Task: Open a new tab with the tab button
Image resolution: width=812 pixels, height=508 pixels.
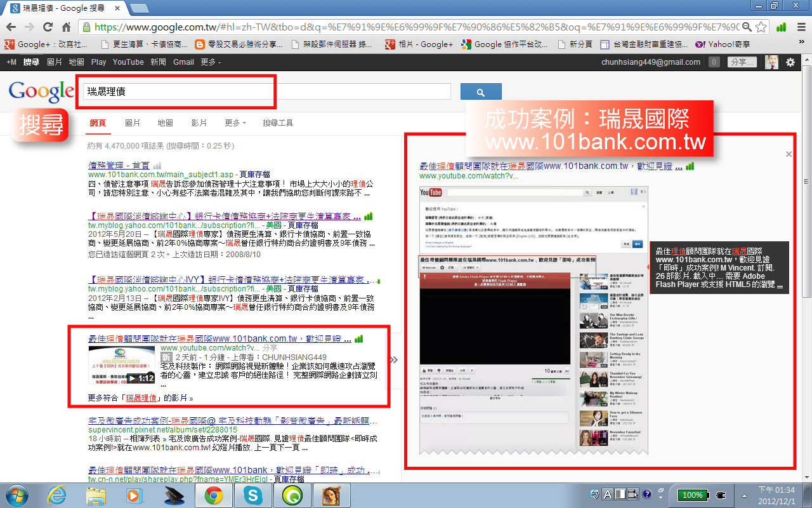Action: [x=139, y=8]
